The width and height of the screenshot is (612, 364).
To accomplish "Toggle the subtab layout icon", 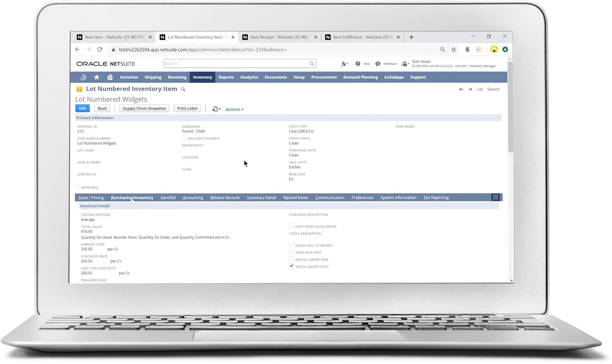I will [495, 198].
